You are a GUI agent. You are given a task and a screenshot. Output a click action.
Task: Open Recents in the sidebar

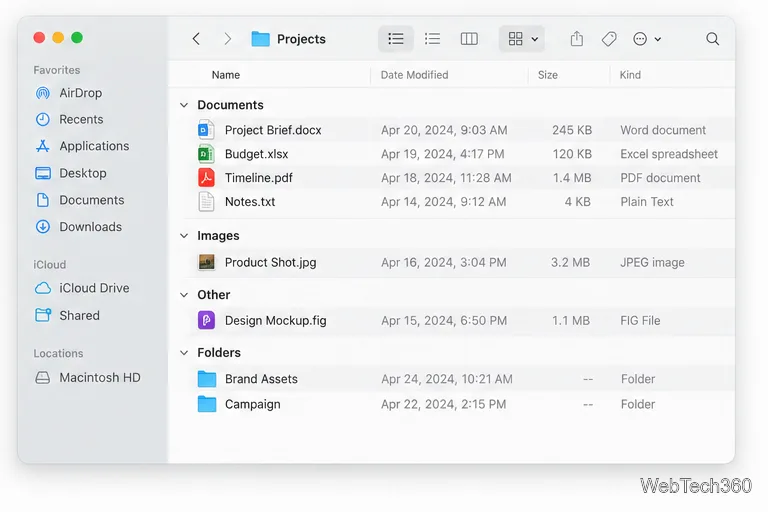(x=81, y=119)
